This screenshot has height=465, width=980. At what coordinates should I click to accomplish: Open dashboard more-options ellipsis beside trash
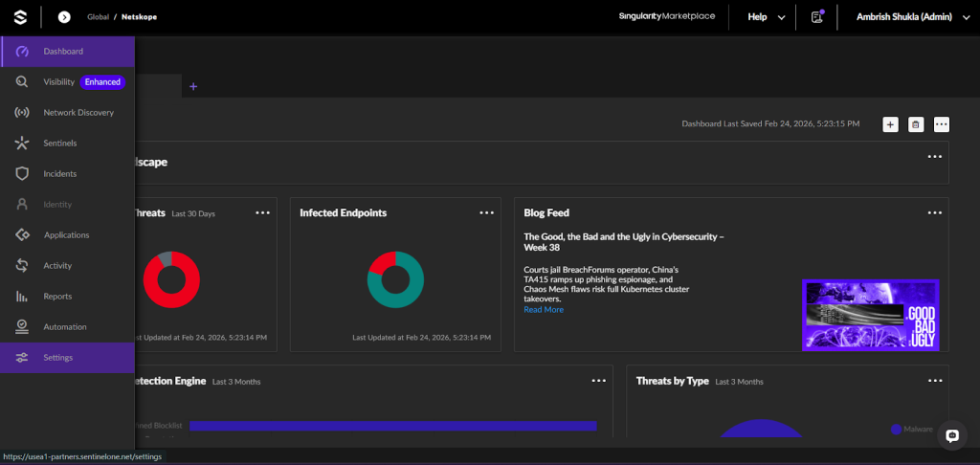(942, 124)
